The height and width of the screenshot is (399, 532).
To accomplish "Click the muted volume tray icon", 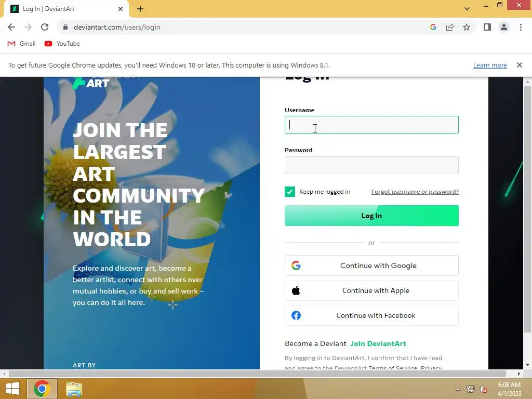I will coord(483,389).
